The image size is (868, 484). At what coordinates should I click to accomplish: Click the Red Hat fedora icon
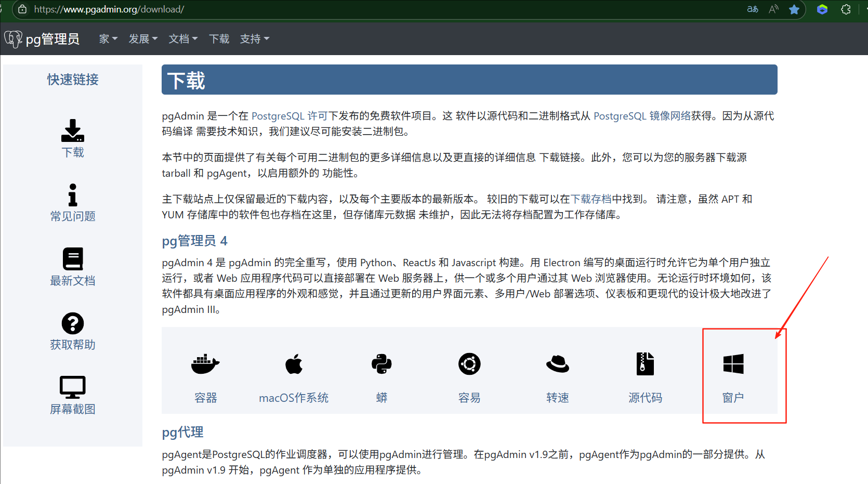(558, 364)
